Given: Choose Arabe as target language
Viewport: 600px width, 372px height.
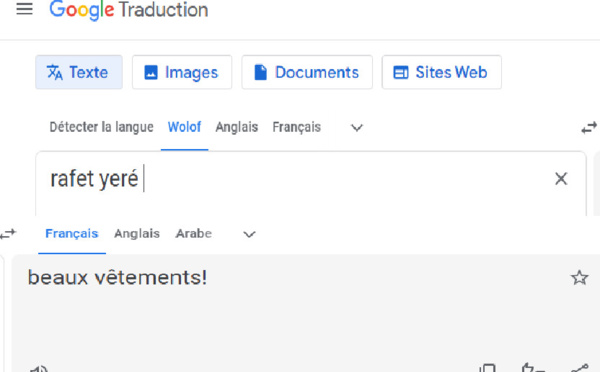Looking at the screenshot, I should [x=194, y=233].
